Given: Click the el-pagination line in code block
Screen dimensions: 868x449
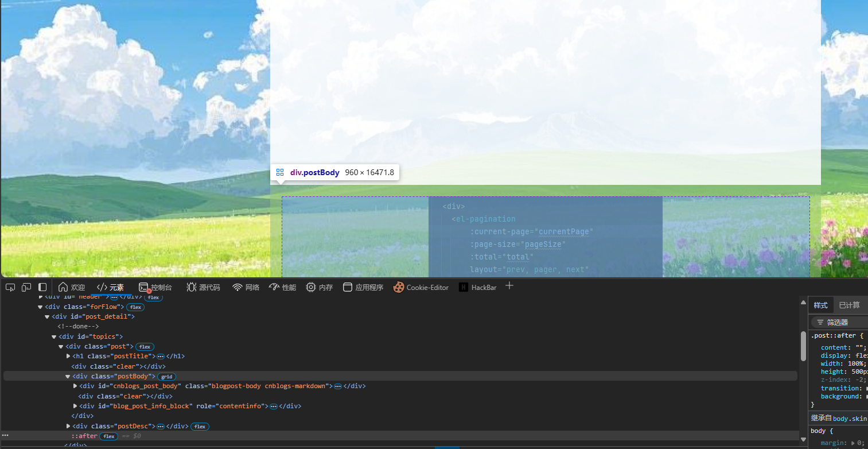Looking at the screenshot, I should [x=484, y=219].
